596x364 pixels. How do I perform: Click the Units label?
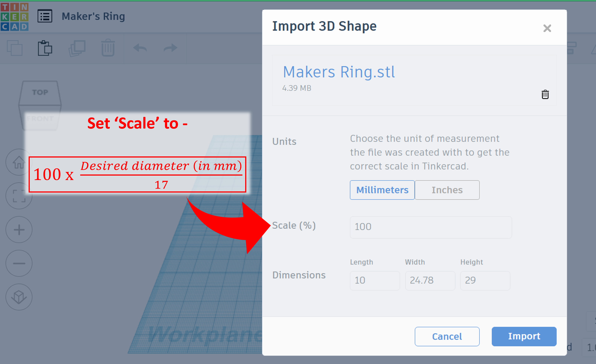click(284, 141)
